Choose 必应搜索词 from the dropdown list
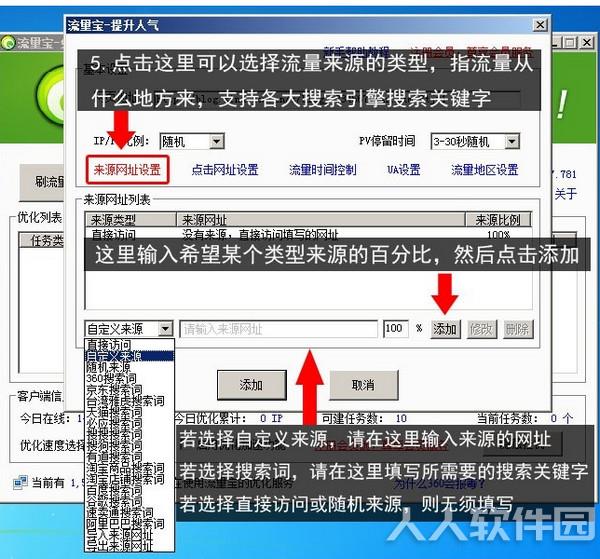This screenshot has height=559, width=600. coord(130,423)
